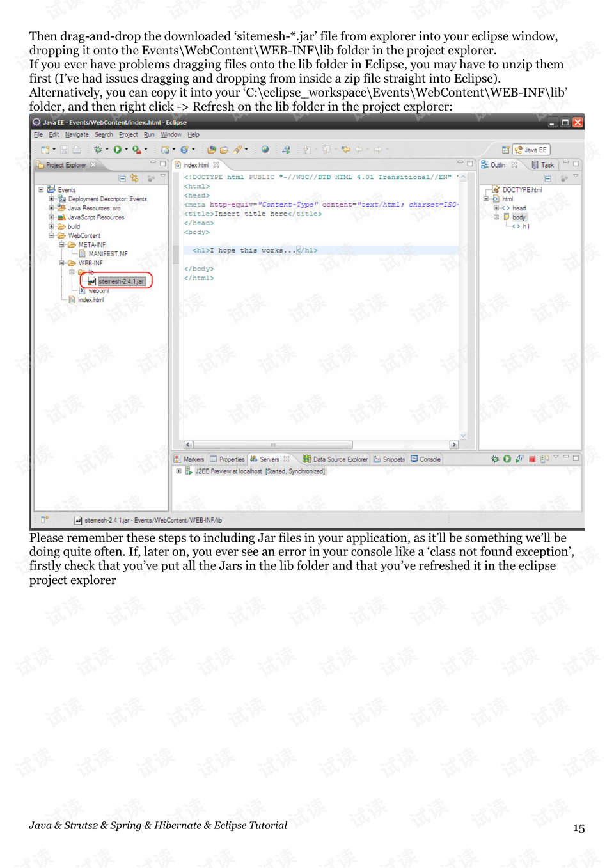Image resolution: width=614 pixels, height=868 pixels.
Task: Close the index.html editor tab
Action: tap(216, 165)
